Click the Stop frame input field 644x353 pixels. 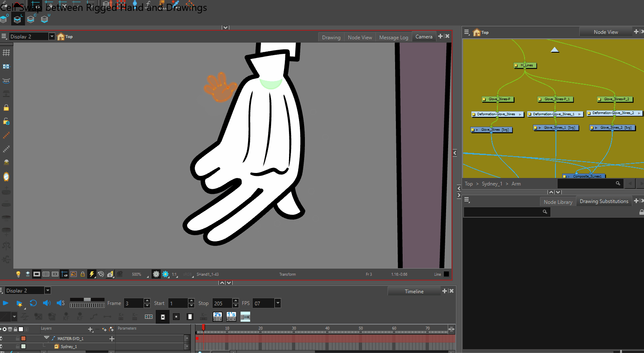[222, 303]
